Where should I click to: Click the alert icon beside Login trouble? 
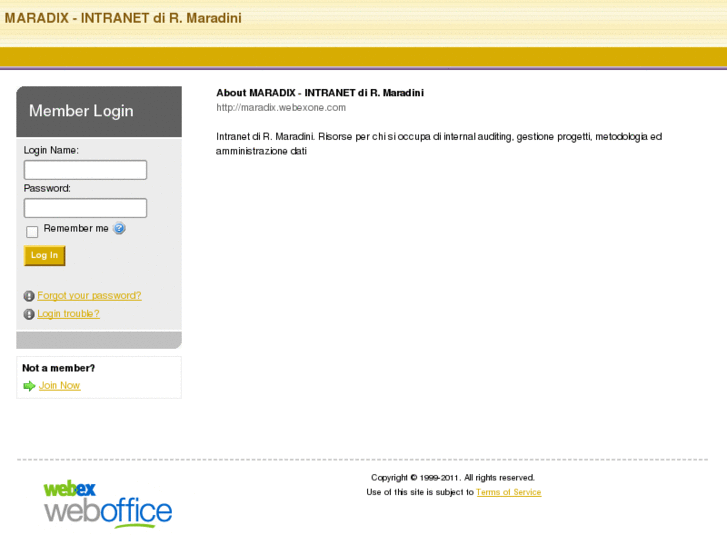pyautogui.click(x=29, y=314)
